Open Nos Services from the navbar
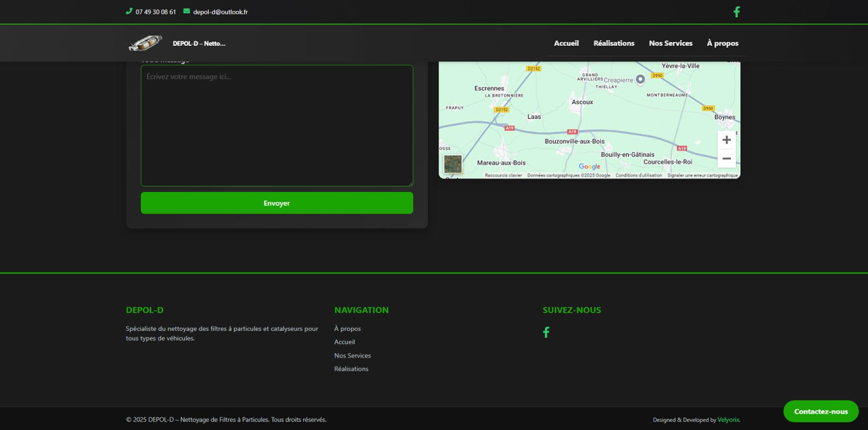Screen dimensions: 868x430 tap(670, 43)
